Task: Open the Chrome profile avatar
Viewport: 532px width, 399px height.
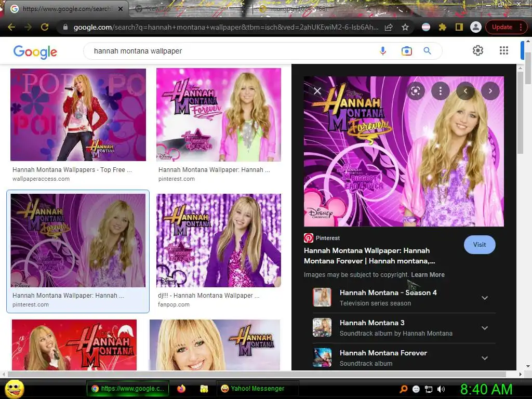Action: (476, 27)
